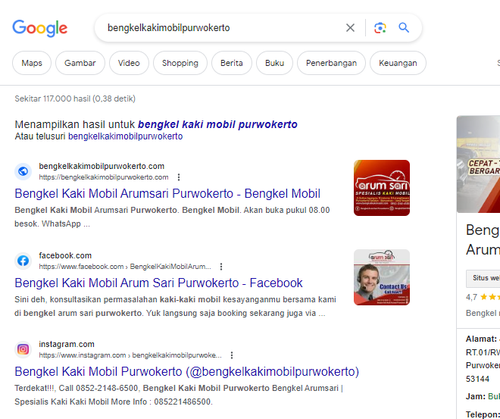Click the red Arum Sari logo thumbnail
The image size is (500, 419).
coord(382,188)
